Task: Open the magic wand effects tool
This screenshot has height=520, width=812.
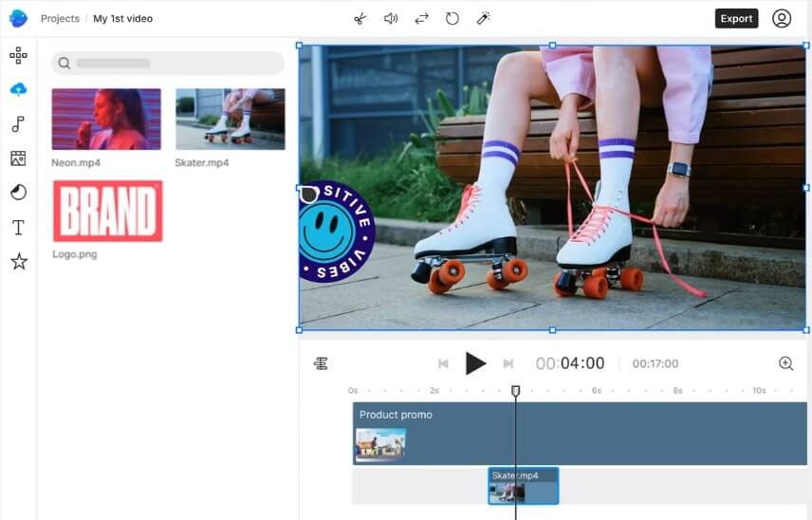Action: point(483,19)
